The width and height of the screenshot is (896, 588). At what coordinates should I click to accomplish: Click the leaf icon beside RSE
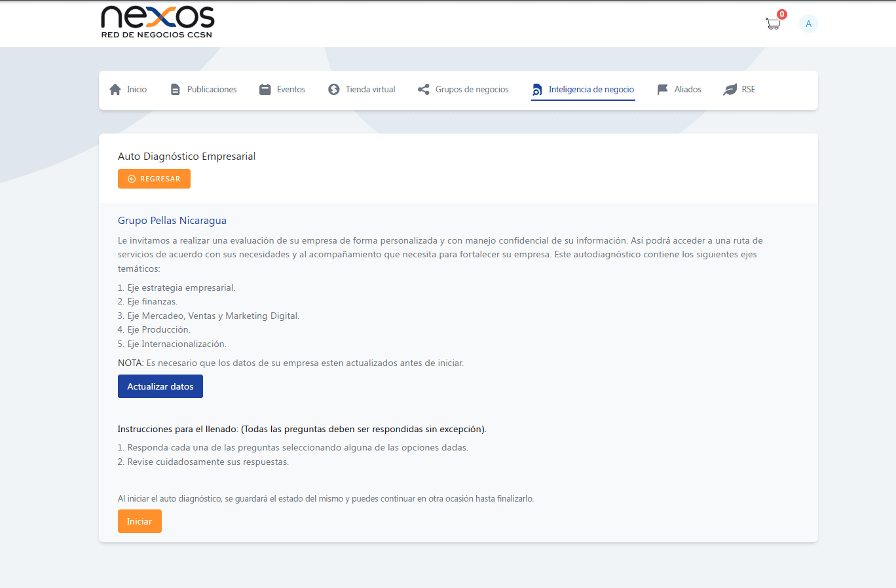(x=730, y=89)
